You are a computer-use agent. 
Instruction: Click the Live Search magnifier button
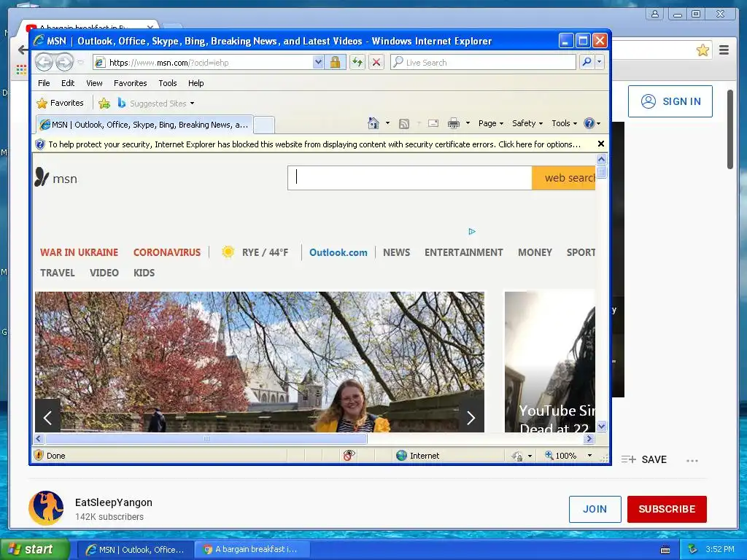pos(587,62)
